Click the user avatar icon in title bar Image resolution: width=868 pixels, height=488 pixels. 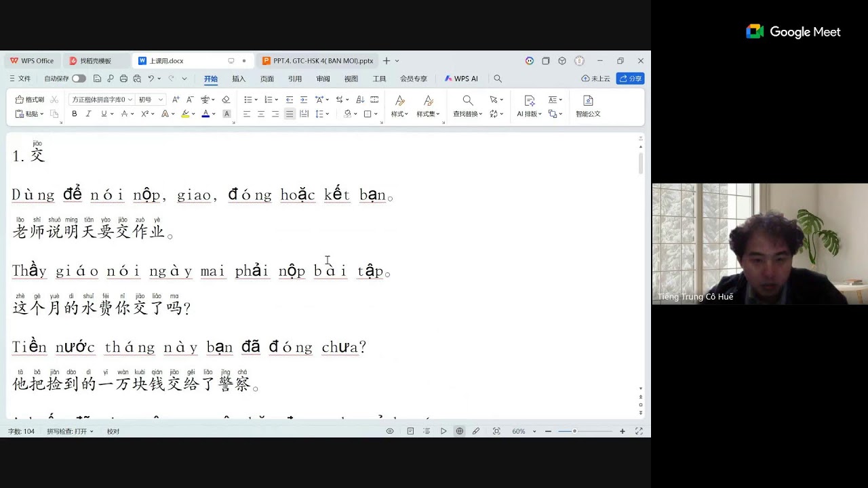click(579, 61)
